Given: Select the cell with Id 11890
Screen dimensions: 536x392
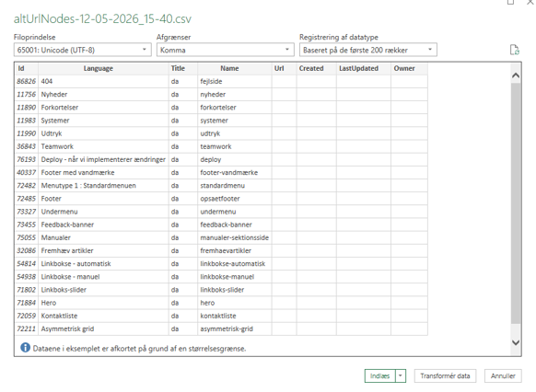Looking at the screenshot, I should click(27, 108).
